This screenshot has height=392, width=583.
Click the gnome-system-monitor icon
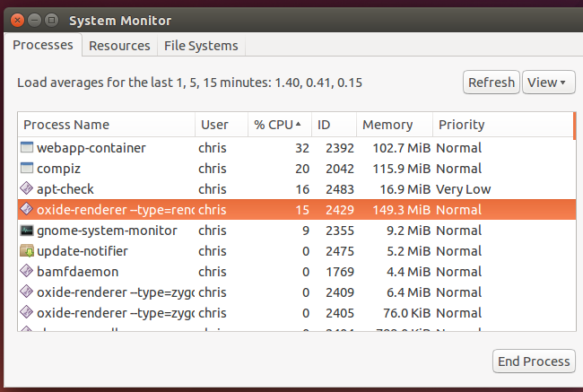coord(27,231)
